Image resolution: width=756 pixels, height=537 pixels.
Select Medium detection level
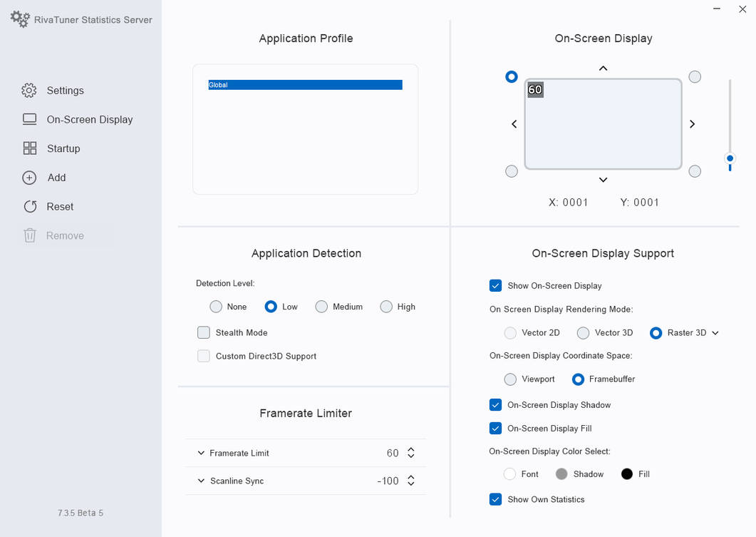321,307
